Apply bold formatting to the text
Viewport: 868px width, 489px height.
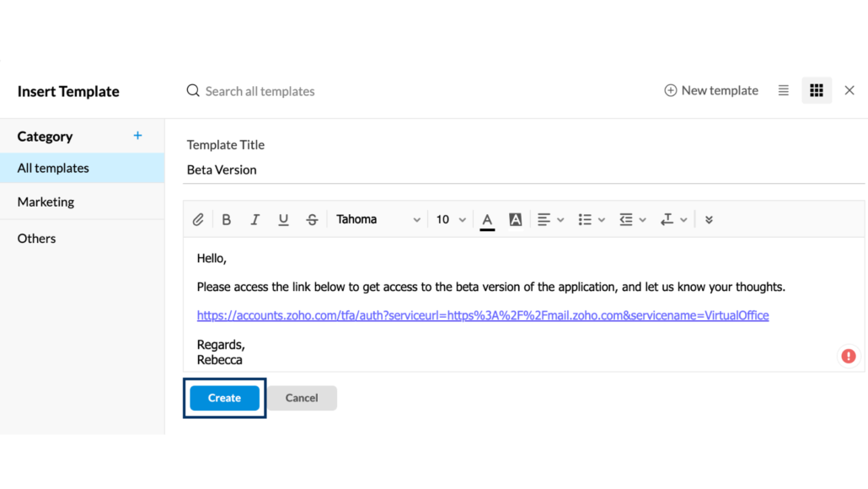(227, 219)
